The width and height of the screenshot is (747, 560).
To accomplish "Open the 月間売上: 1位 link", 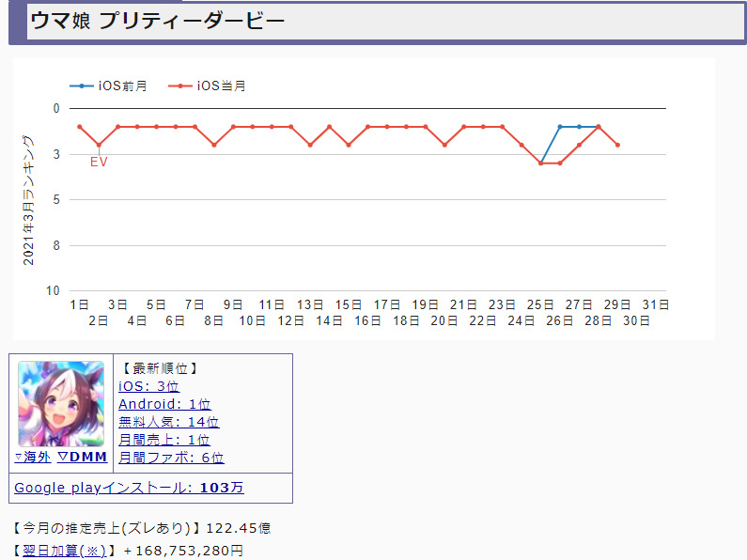I will point(164,440).
